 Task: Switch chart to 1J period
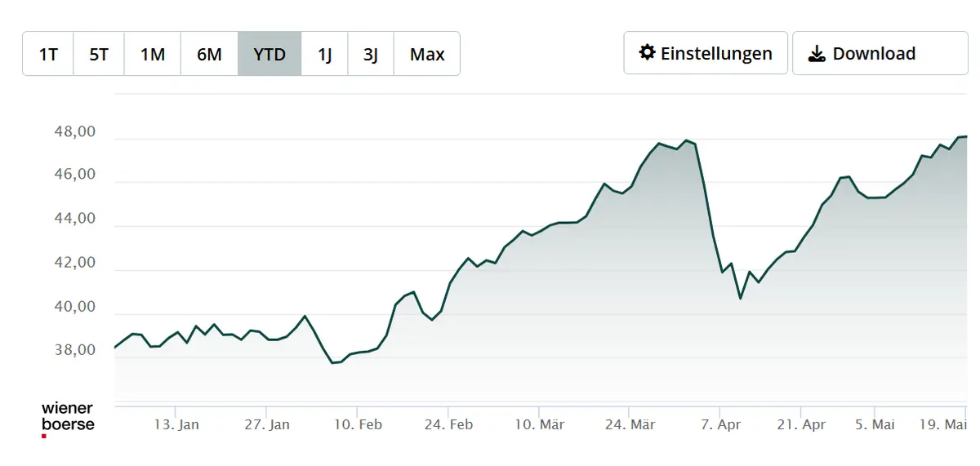pyautogui.click(x=325, y=54)
